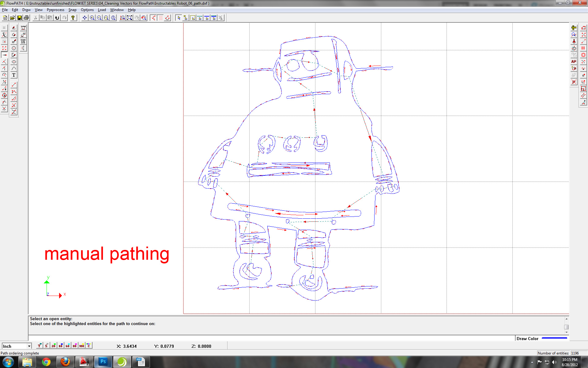Open the Help question mark icon

(73, 17)
